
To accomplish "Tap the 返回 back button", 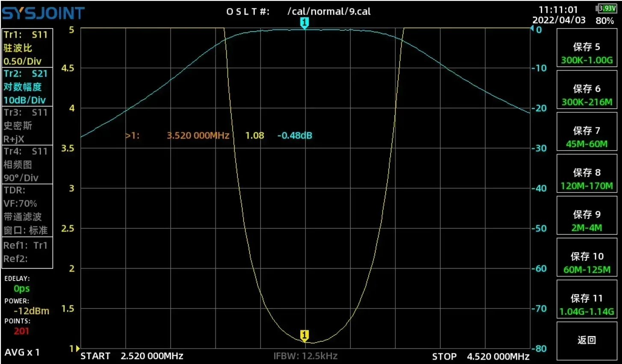I will 586,339.
